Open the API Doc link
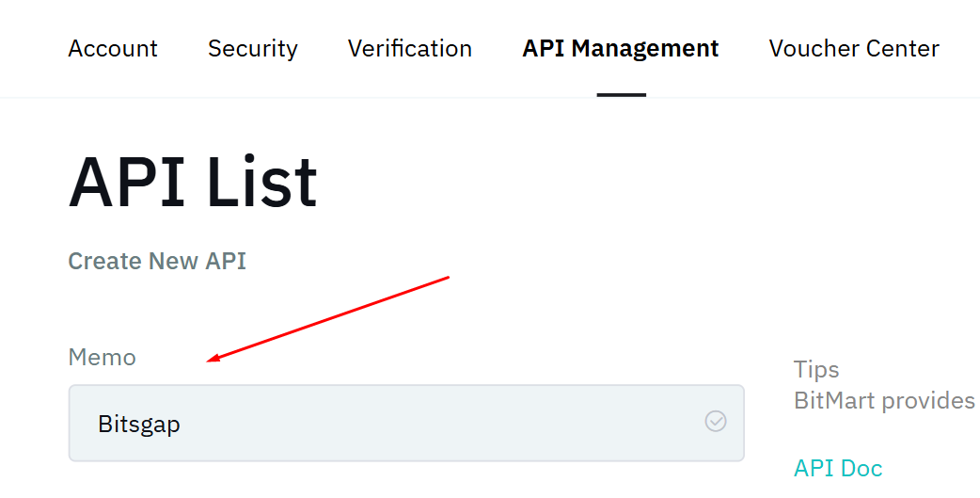Viewport: 980px width, 498px height. click(x=838, y=468)
